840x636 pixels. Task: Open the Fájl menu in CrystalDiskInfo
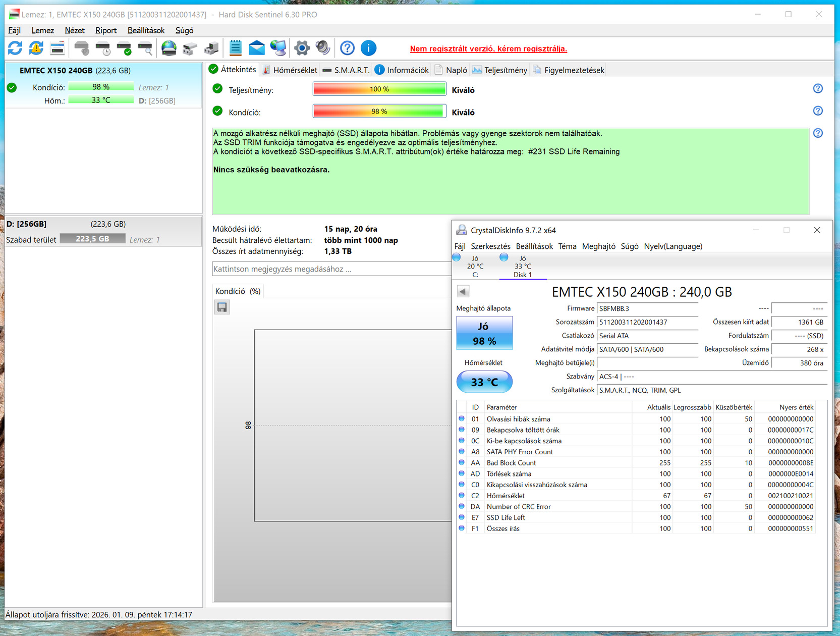460,246
